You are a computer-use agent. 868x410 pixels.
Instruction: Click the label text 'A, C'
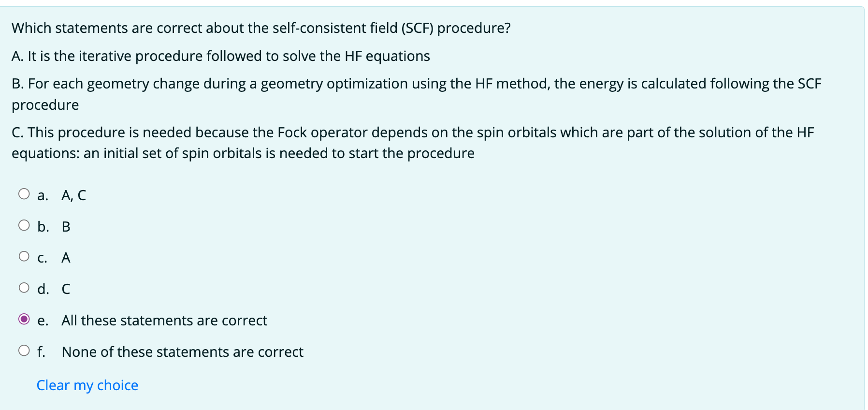[73, 195]
